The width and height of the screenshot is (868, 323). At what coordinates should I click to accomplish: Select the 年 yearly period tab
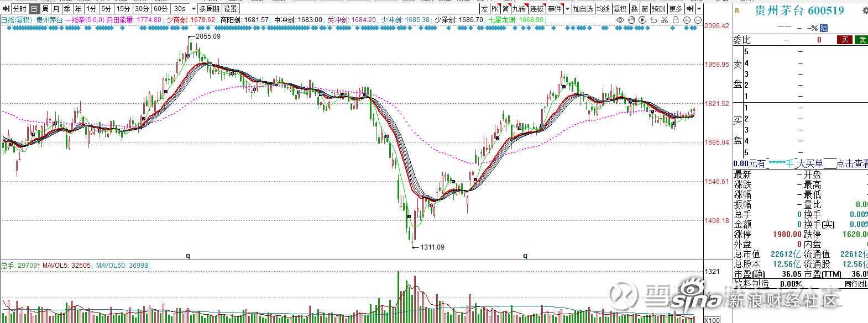79,9
